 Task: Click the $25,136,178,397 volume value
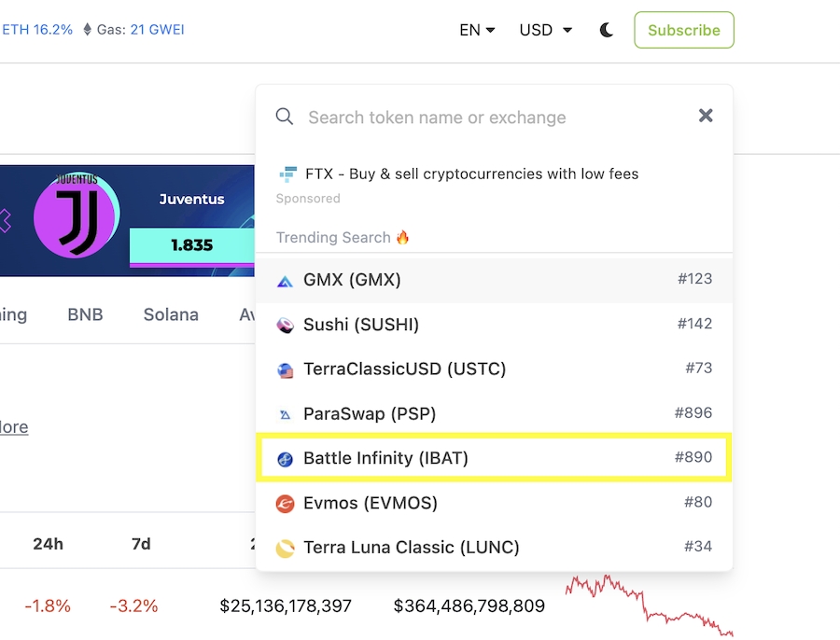(286, 605)
